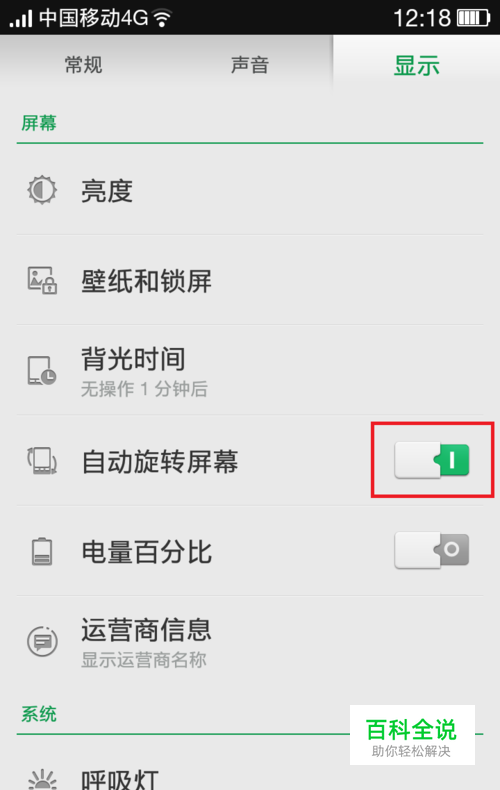500x790 pixels.
Task: Tap the backlight time clock icon
Action: click(42, 371)
